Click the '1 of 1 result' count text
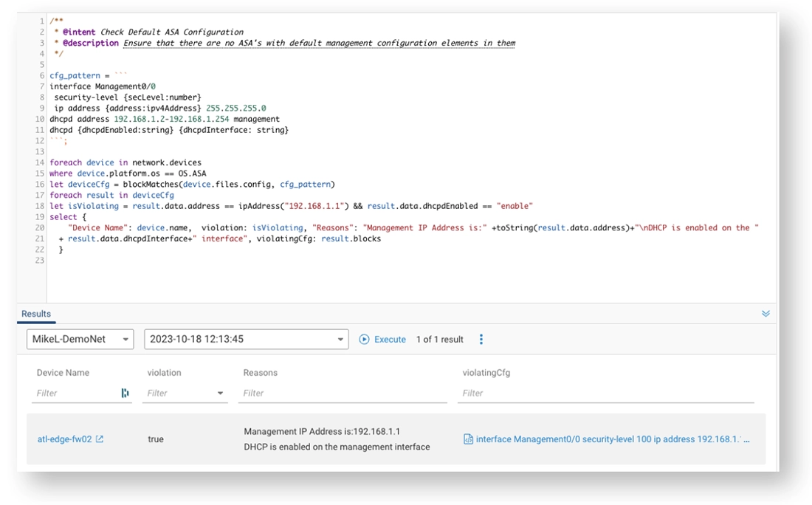This screenshot has height=505, width=812. (438, 340)
